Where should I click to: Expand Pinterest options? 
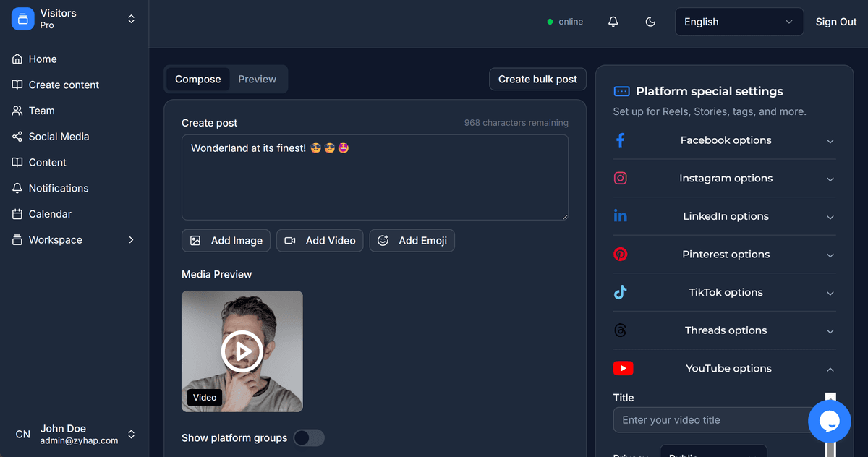point(725,255)
